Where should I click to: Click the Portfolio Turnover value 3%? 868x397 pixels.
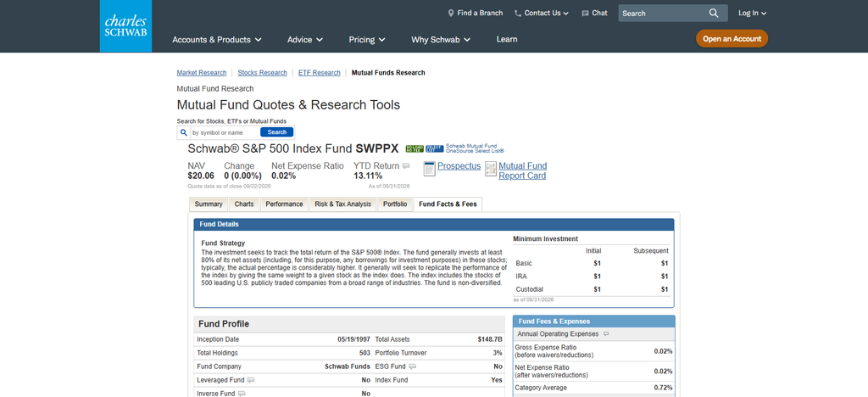[498, 353]
